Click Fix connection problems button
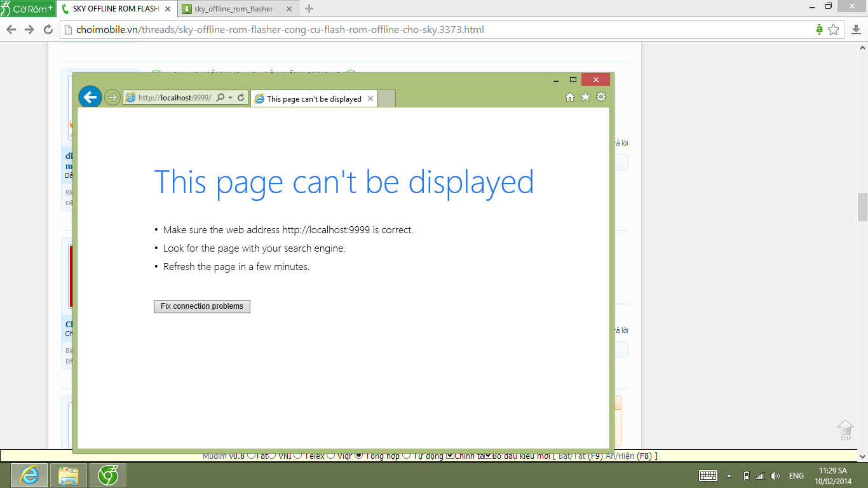This screenshot has height=488, width=868. click(202, 306)
